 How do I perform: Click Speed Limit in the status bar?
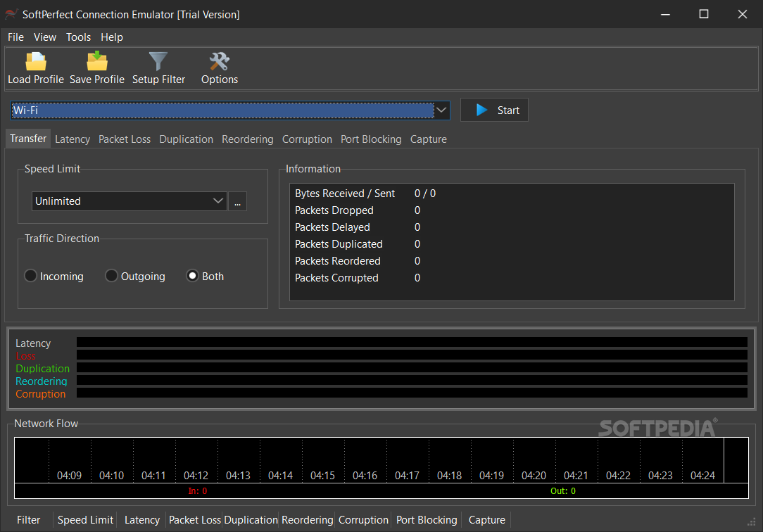85,520
